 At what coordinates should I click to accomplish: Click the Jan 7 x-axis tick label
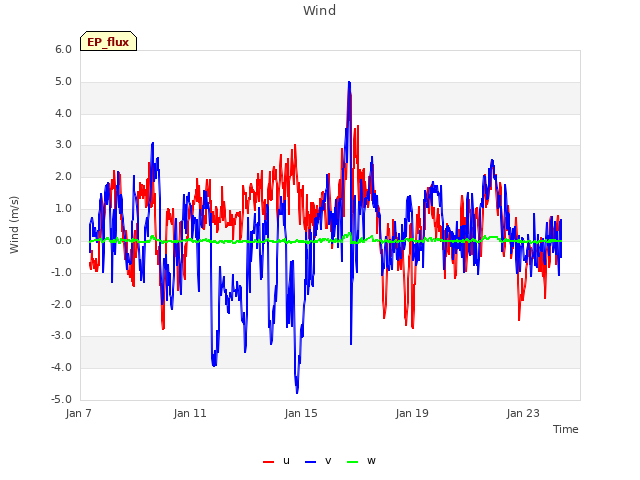[78, 413]
